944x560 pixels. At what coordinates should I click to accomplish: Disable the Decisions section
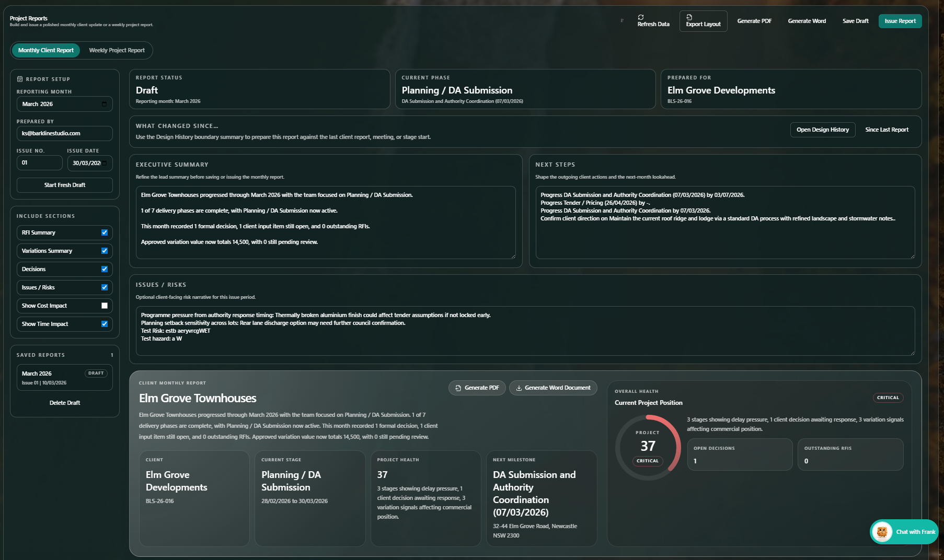(105, 269)
